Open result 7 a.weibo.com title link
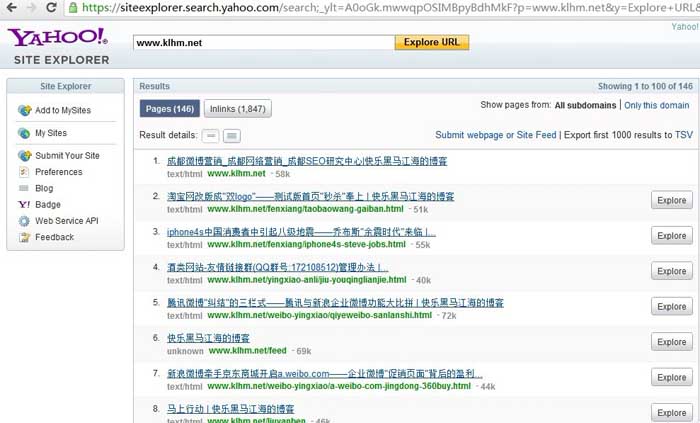This screenshot has width=700, height=423. pyautogui.click(x=325, y=373)
